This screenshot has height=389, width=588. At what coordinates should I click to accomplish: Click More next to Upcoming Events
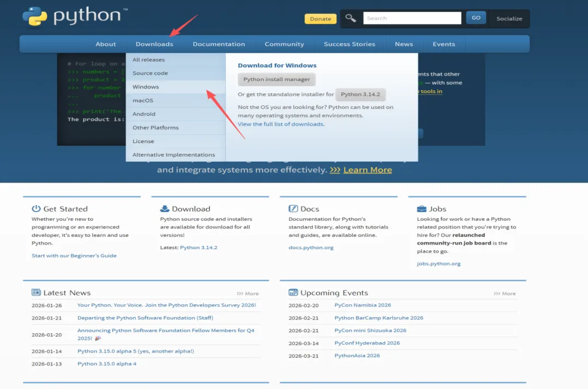504,293
